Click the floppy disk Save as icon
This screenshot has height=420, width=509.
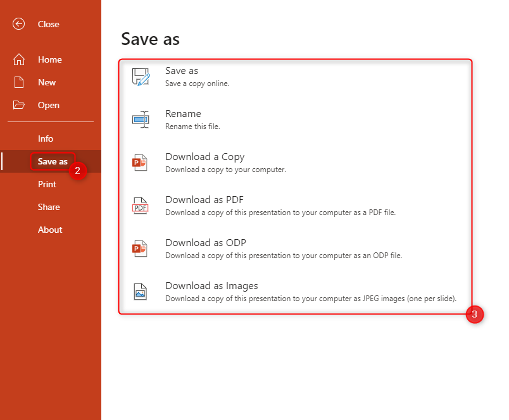point(141,77)
